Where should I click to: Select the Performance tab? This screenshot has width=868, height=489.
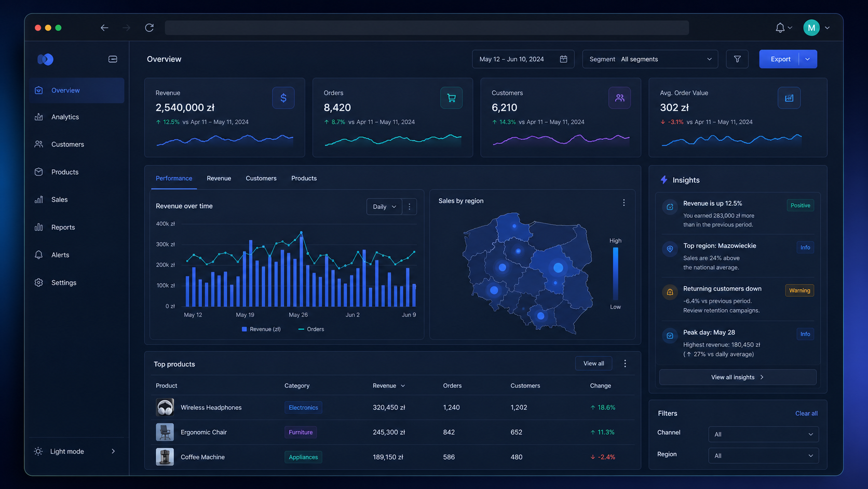[174, 178]
